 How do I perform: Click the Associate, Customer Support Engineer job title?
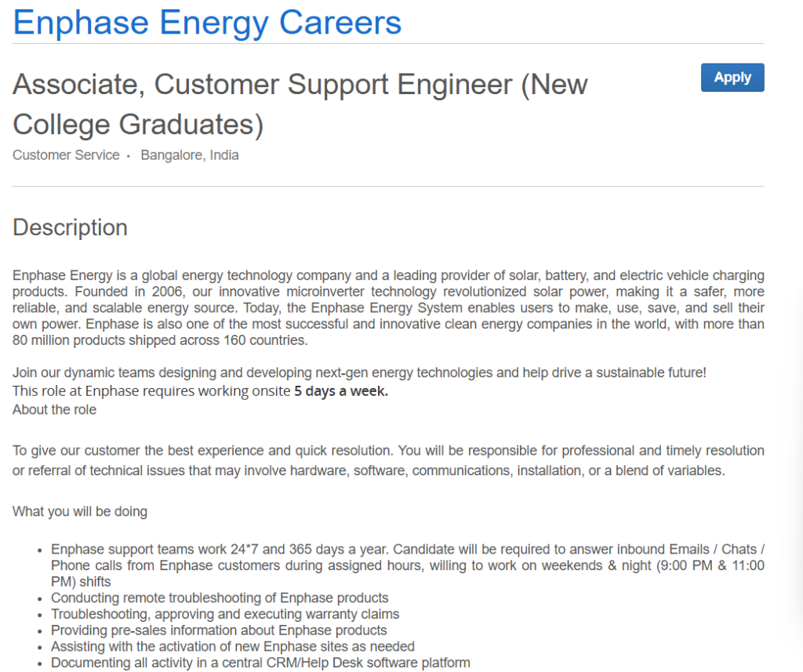pyautogui.click(x=300, y=104)
